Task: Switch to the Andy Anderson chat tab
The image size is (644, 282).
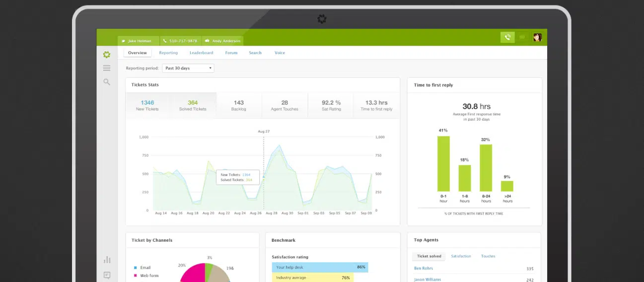Action: point(222,41)
